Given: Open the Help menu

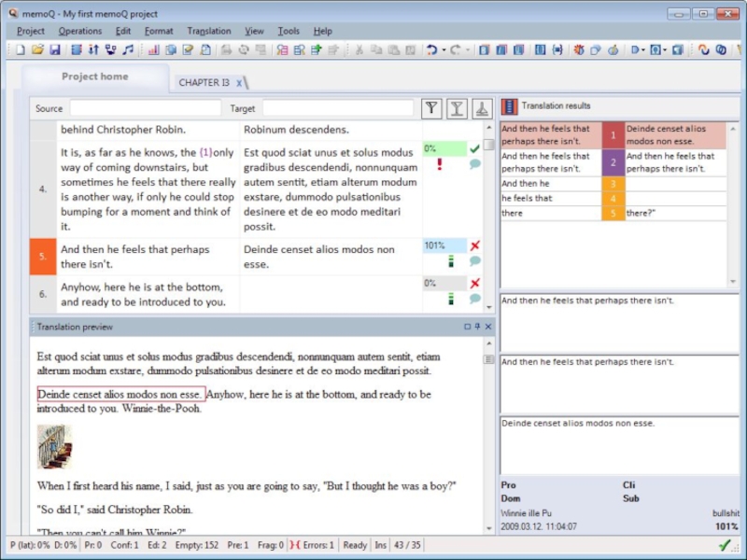Looking at the screenshot, I should tap(322, 31).
